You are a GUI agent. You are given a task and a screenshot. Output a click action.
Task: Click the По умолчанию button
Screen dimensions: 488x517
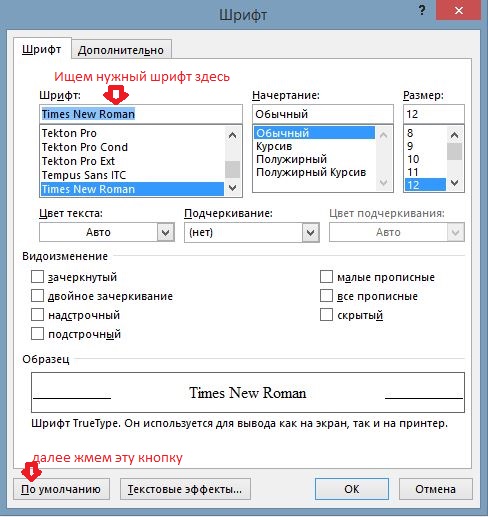pos(61,489)
